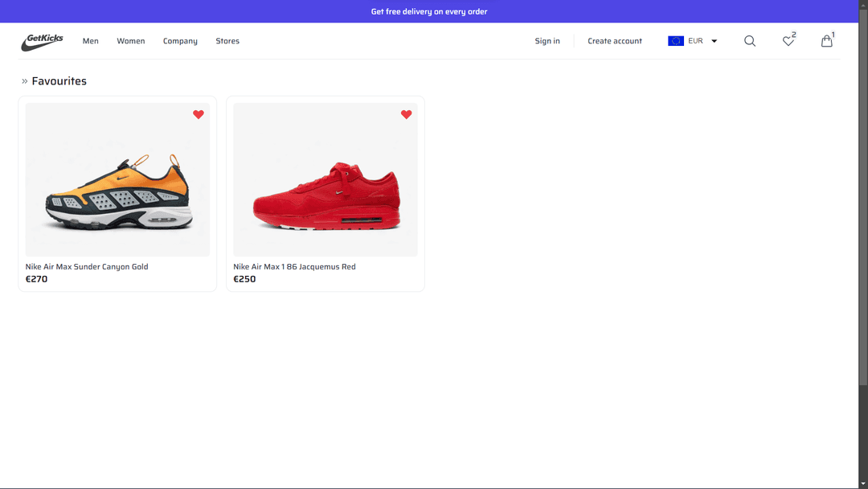Screen dimensions: 868x489
Task: Open the Men menu
Action: pos(90,41)
